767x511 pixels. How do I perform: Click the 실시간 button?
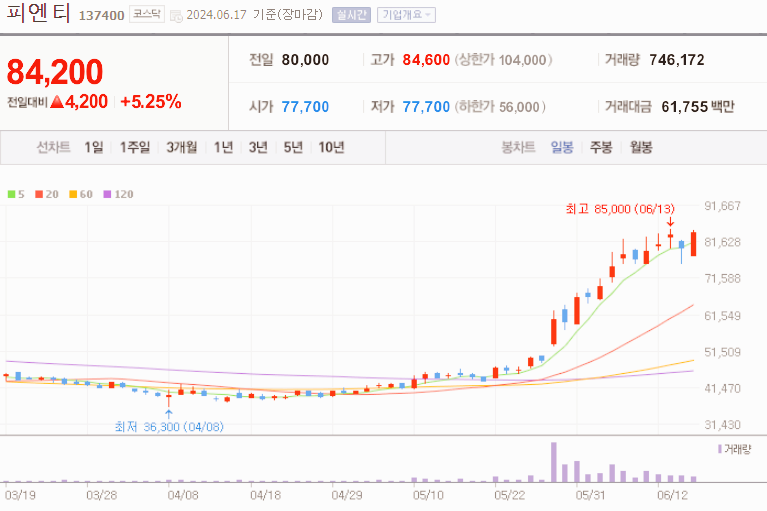coord(351,15)
